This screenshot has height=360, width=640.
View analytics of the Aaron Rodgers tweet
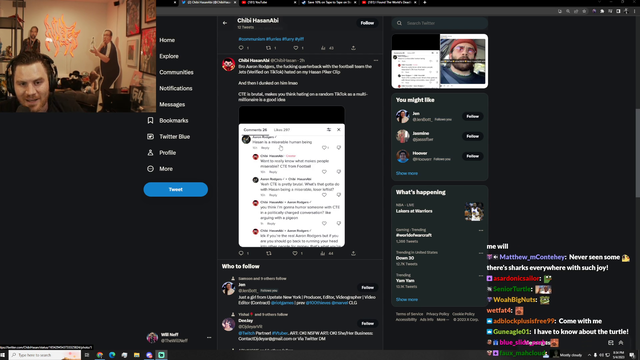pyautogui.click(x=323, y=253)
